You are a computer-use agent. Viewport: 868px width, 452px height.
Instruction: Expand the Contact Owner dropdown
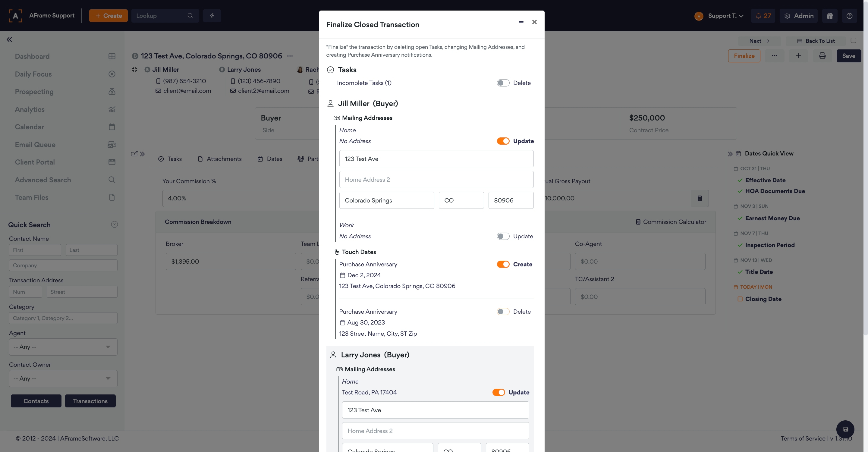pos(63,378)
